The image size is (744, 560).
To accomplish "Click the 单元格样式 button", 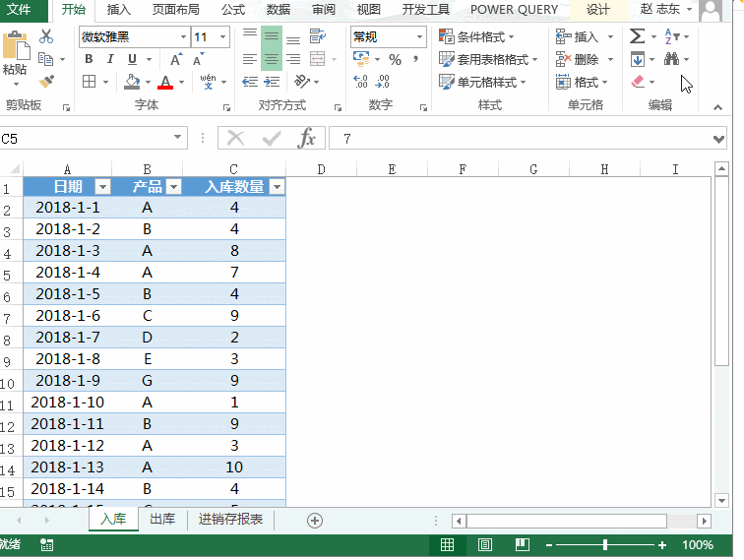I will coord(485,83).
